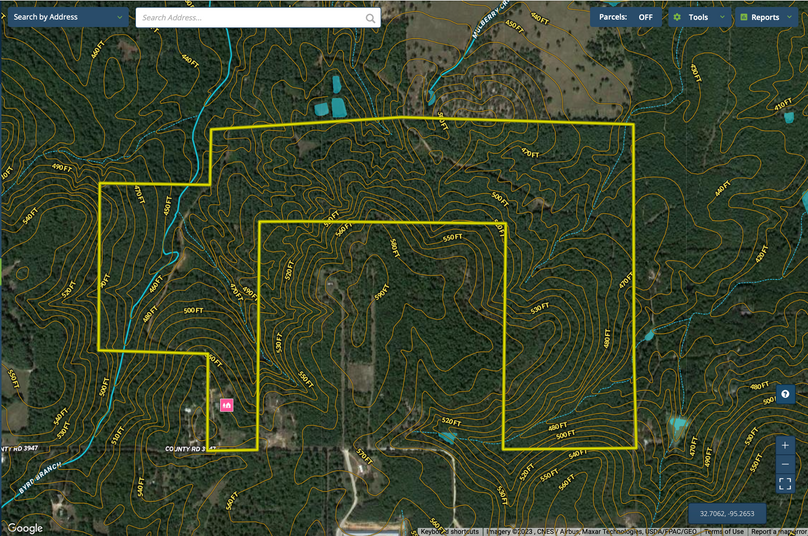Click the search magnifier icon

[x=371, y=18]
